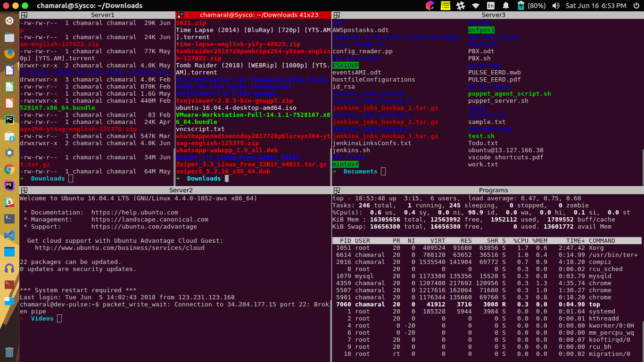
Task: Open the landscape.canonical.com management link
Action: point(149,220)
